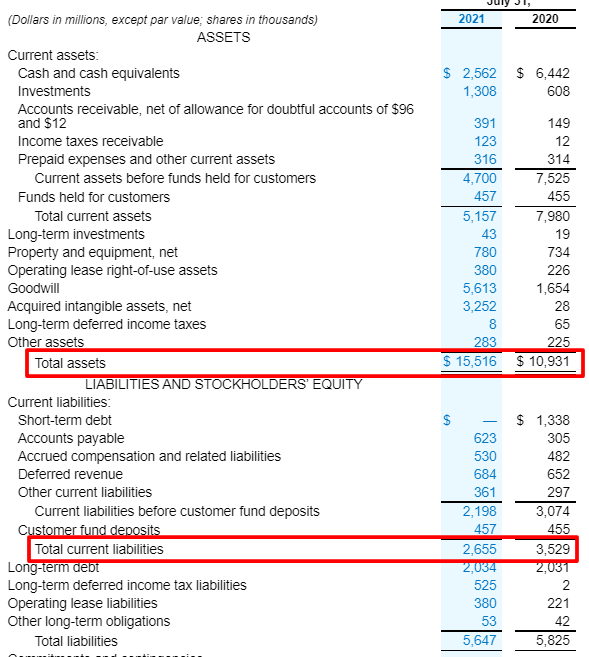Click the 'Other long-term obligations' label
This screenshot has width=589, height=657.
pyautogui.click(x=89, y=622)
